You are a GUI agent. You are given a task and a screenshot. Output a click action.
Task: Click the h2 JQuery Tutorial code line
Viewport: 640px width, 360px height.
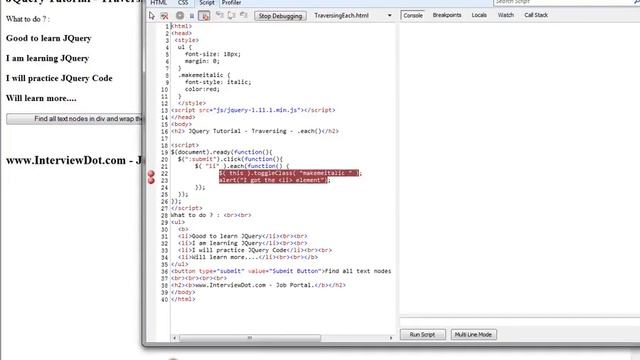pos(255,131)
